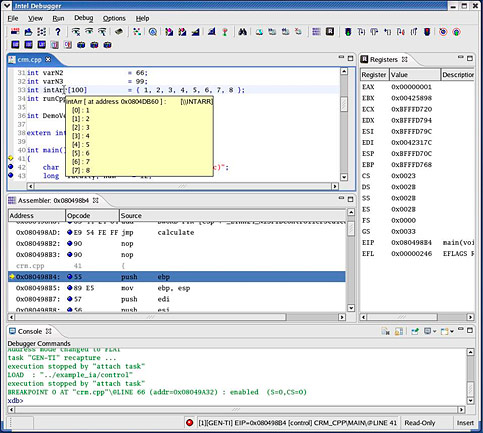Click the blue open-file toolbar icon
Viewport: 483px width, 433px height.
pos(28,32)
